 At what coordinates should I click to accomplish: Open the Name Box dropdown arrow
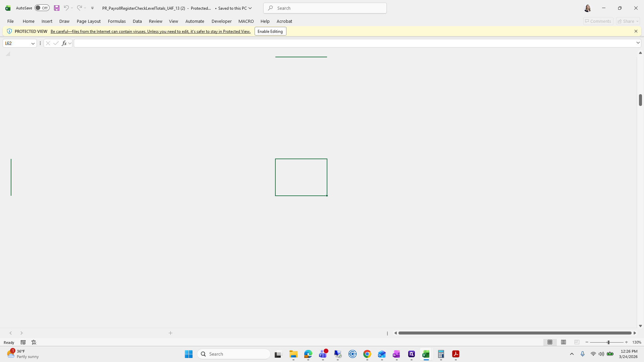33,43
